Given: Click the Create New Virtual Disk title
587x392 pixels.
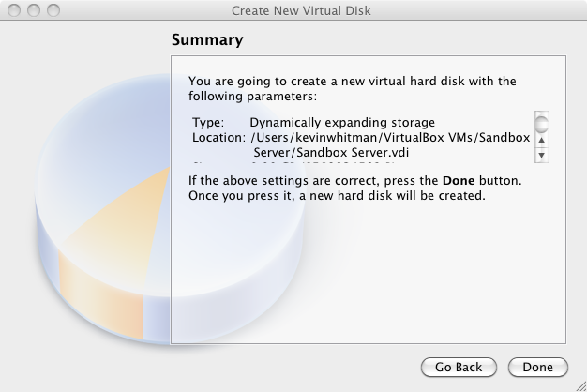Looking at the screenshot, I should tap(301, 10).
